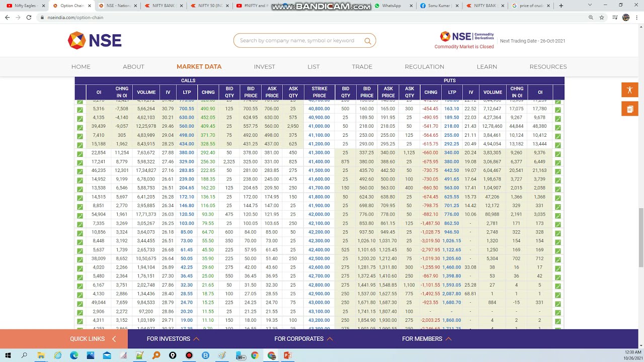This screenshot has width=644, height=362.
Task: Click the NSE logo
Action: pos(95,40)
